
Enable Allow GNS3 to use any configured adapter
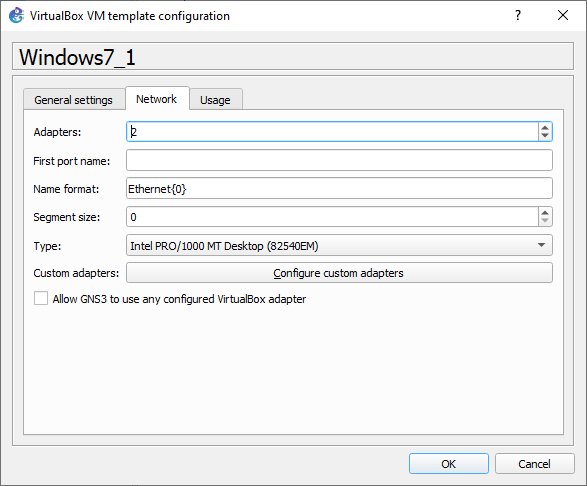pyautogui.click(x=41, y=299)
